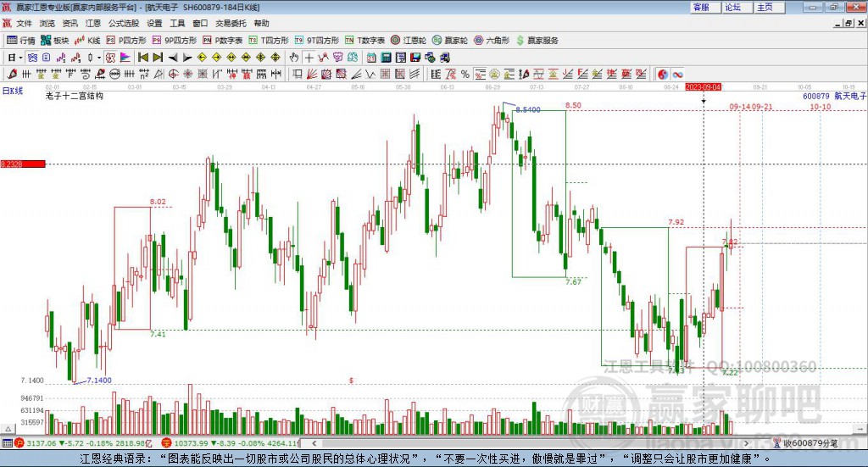868x467 pixels.
Task: Click the horizontal chart scrollbar track
Action: (x=529, y=443)
